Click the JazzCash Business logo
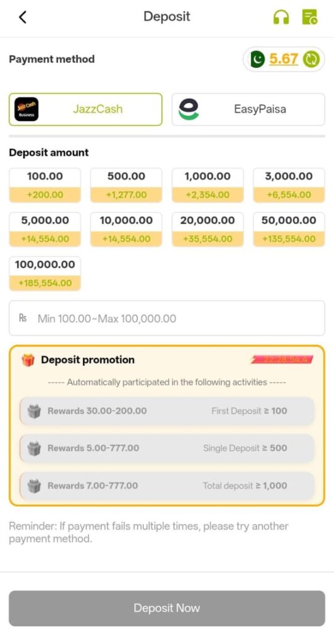Screen dimensions: 334x644 [26, 109]
